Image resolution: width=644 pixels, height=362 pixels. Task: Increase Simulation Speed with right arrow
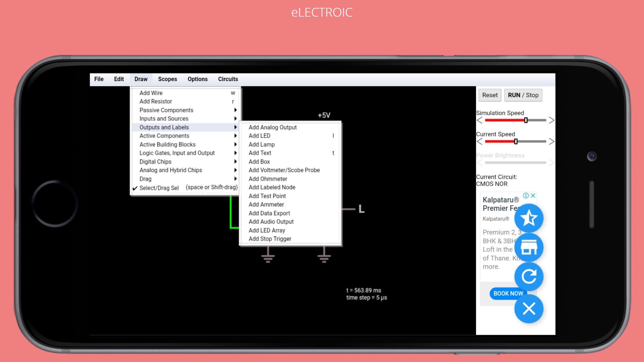551,120
